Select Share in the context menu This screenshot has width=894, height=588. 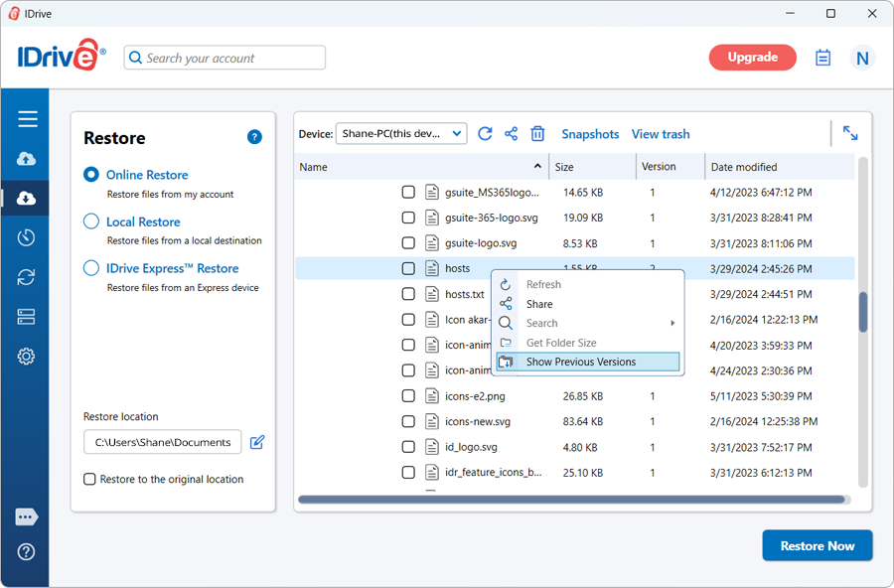point(539,304)
